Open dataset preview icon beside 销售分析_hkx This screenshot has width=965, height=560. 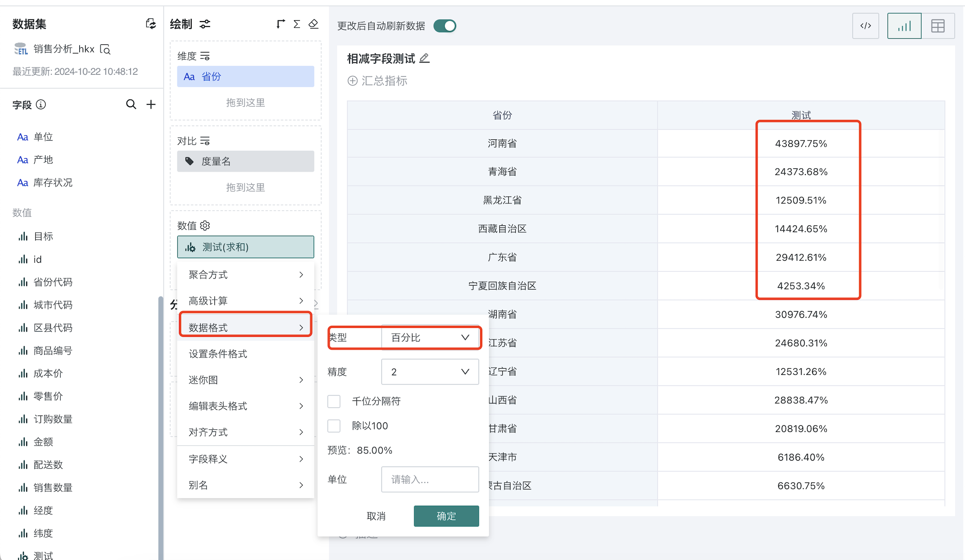click(105, 49)
